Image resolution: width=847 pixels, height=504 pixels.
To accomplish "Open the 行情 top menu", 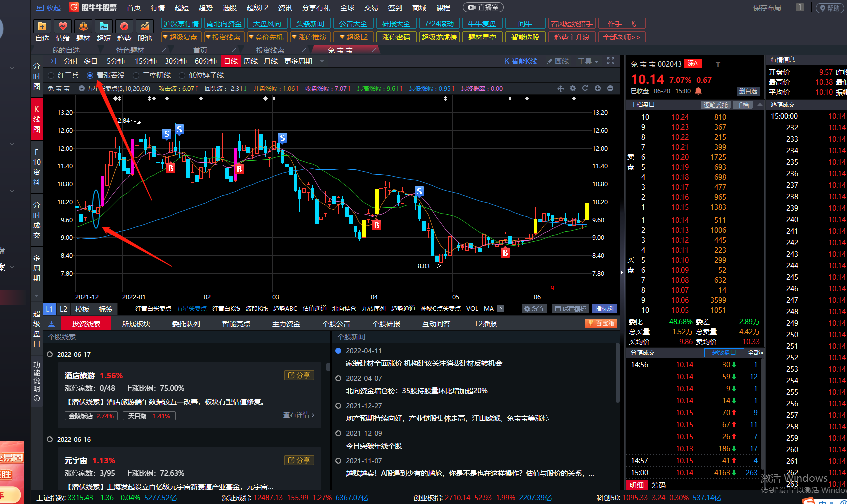I will pyautogui.click(x=158, y=8).
